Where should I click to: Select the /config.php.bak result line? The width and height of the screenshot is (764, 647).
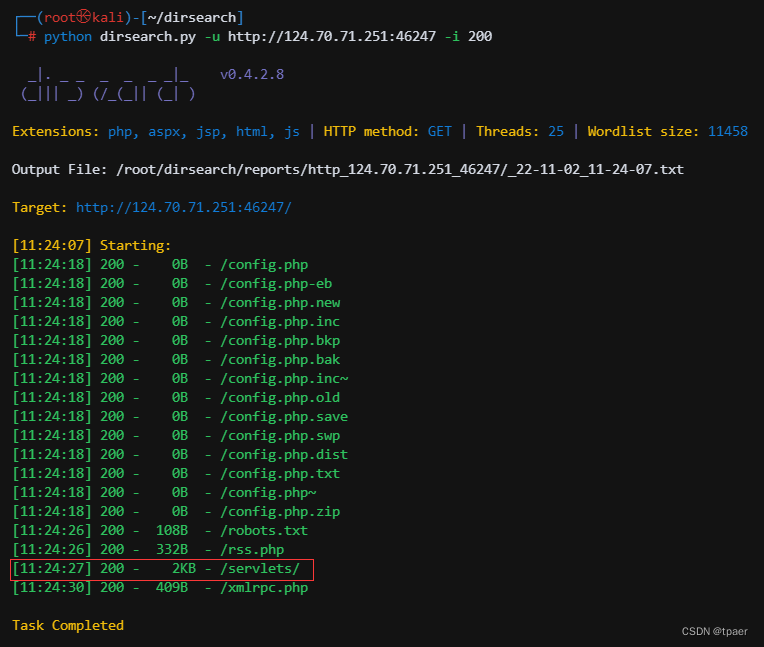176,360
